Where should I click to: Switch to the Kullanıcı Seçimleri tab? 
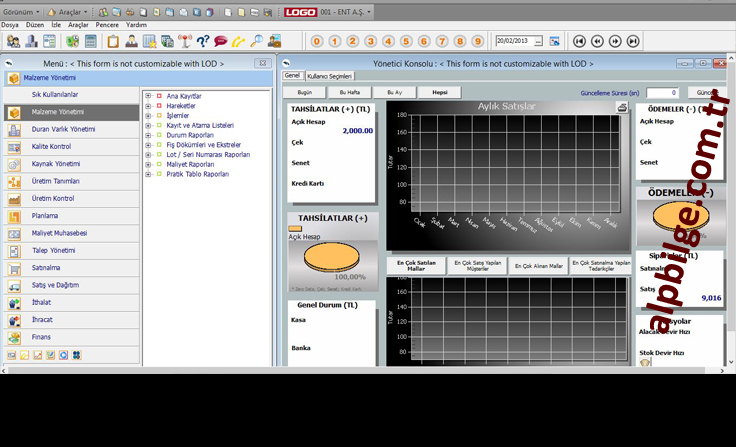pos(329,76)
